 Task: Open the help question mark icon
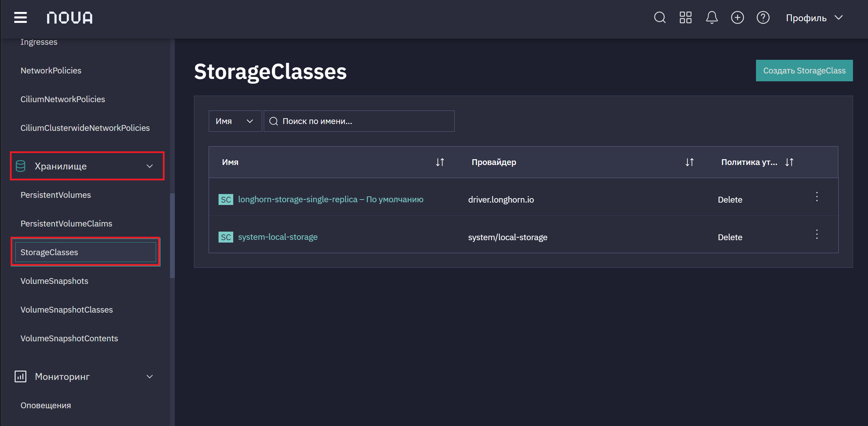(763, 17)
